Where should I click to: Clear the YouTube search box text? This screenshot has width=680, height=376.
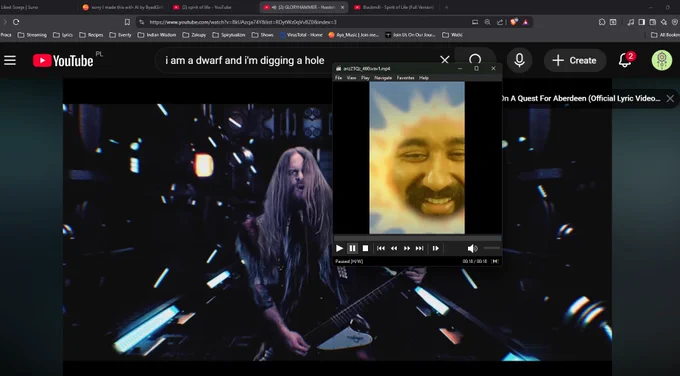pyautogui.click(x=445, y=60)
